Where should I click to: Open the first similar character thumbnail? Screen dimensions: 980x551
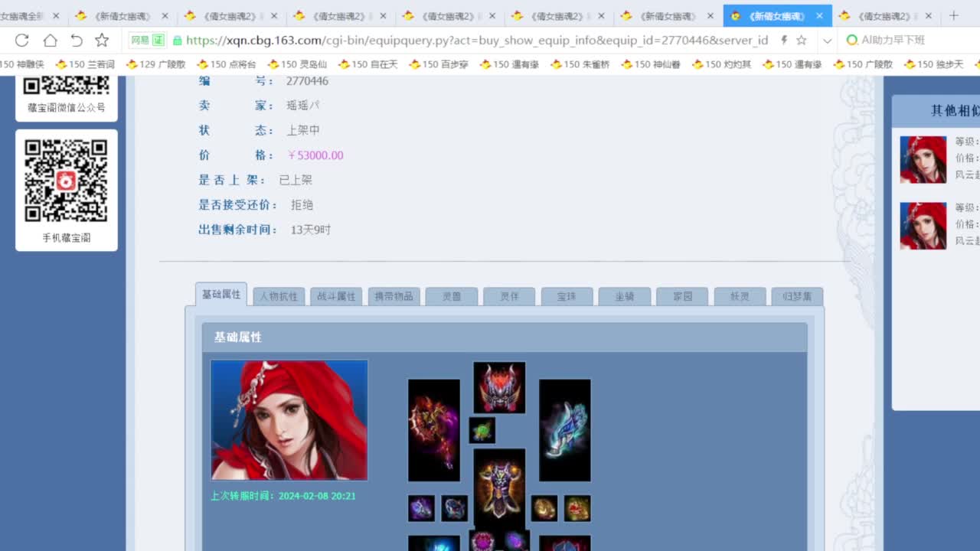[x=923, y=160]
